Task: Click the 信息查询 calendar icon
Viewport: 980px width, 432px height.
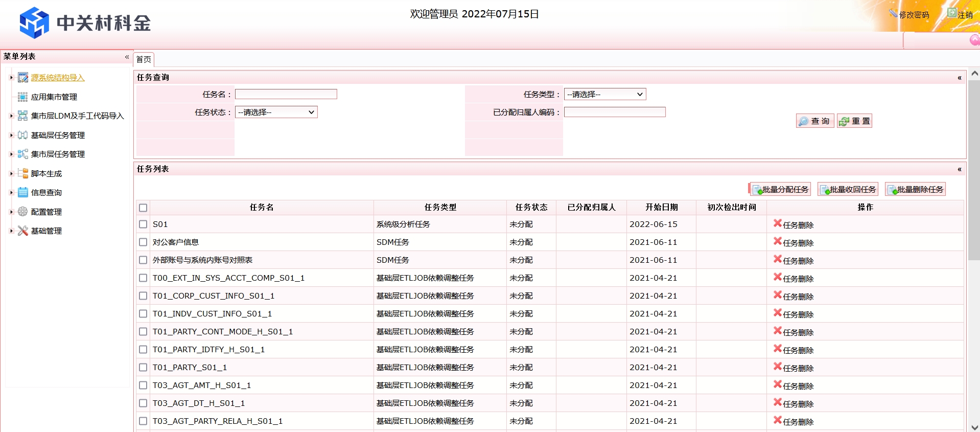Action: [23, 193]
